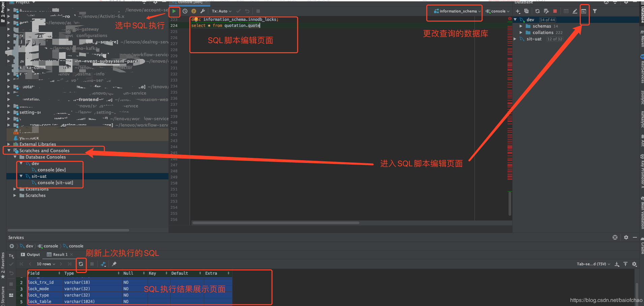Image resolution: width=644 pixels, height=306 pixels.
Task: Expand the Scratches folder
Action: (x=15, y=195)
